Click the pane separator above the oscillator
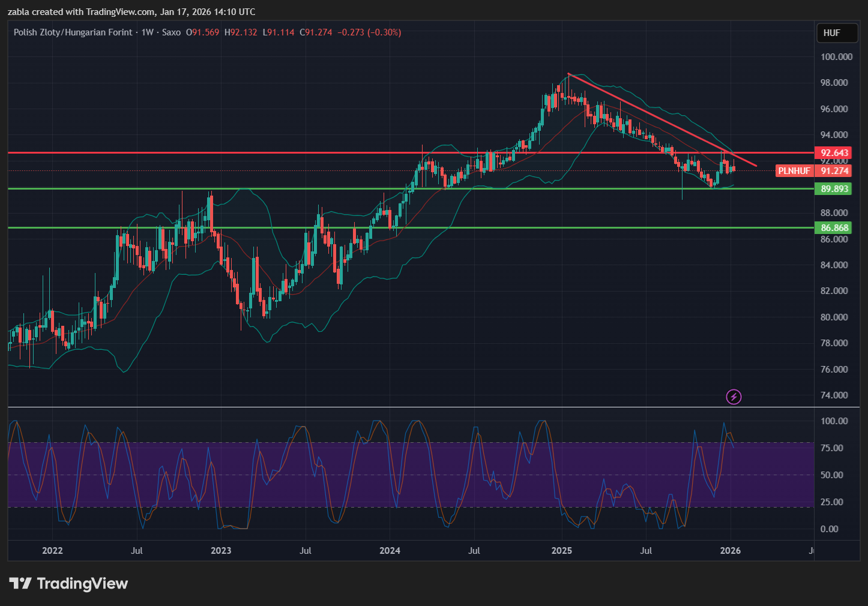Screen dimensions: 868x606 (x=420, y=407)
